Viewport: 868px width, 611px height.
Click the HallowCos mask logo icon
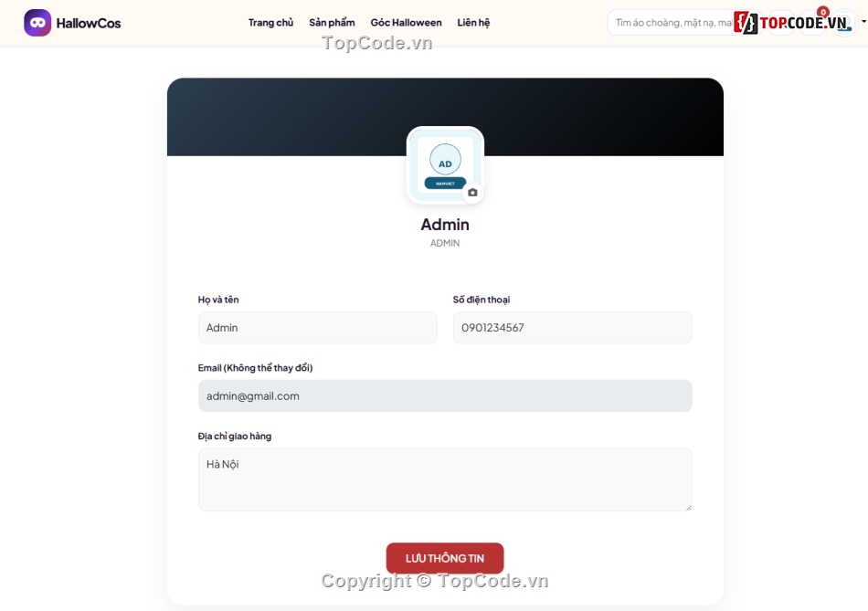37,23
